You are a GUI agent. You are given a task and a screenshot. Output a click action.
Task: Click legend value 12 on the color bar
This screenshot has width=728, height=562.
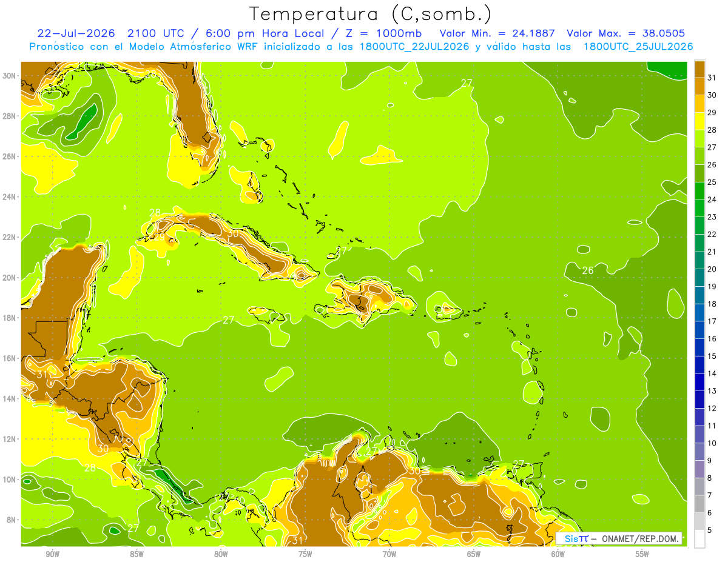click(712, 408)
